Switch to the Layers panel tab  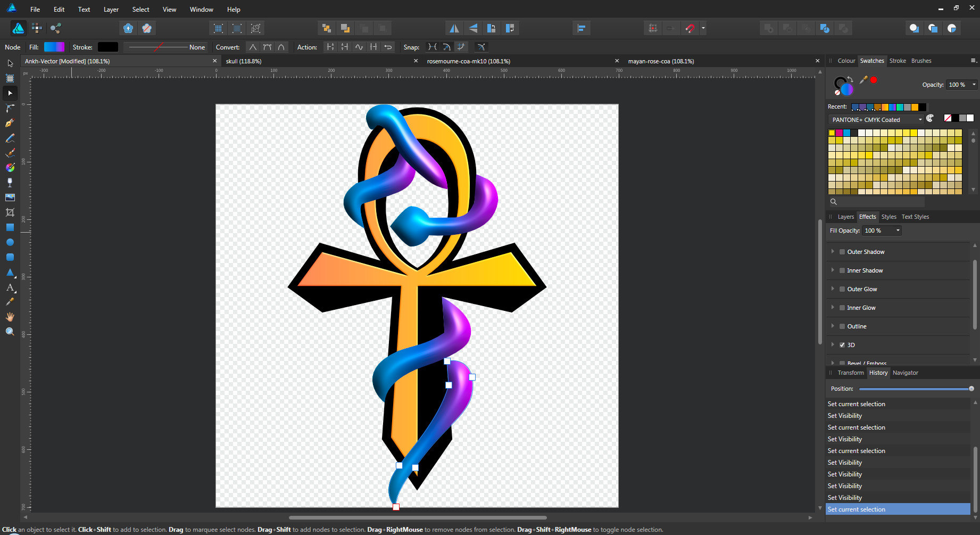tap(845, 217)
